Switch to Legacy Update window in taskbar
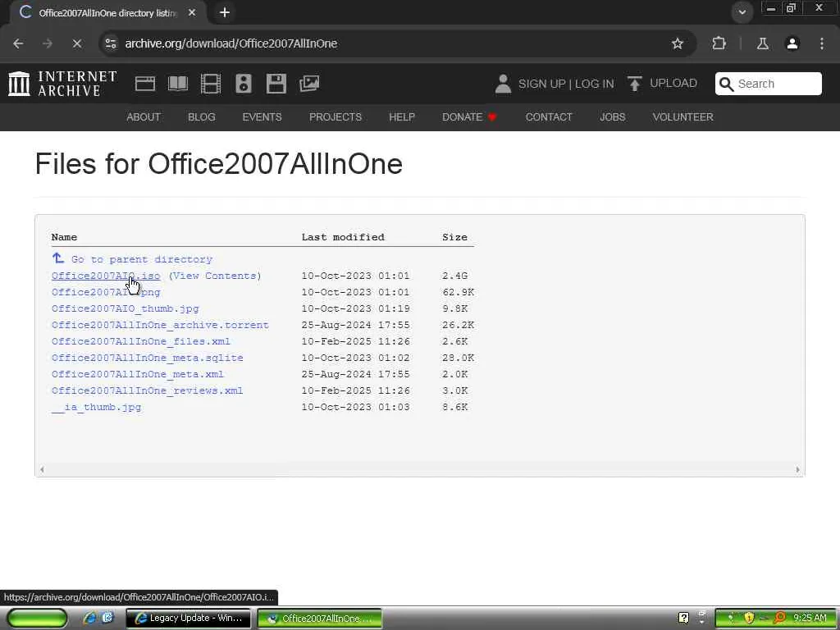 tap(188, 618)
